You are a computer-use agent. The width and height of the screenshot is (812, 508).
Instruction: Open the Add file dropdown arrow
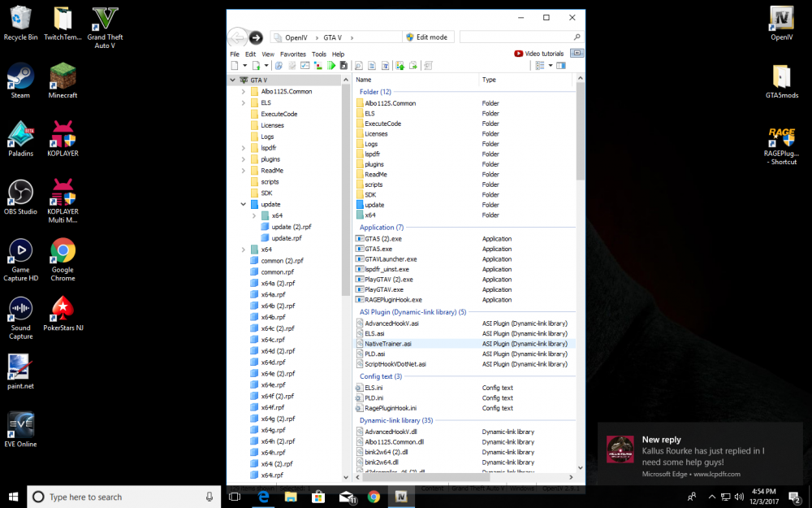(266, 66)
